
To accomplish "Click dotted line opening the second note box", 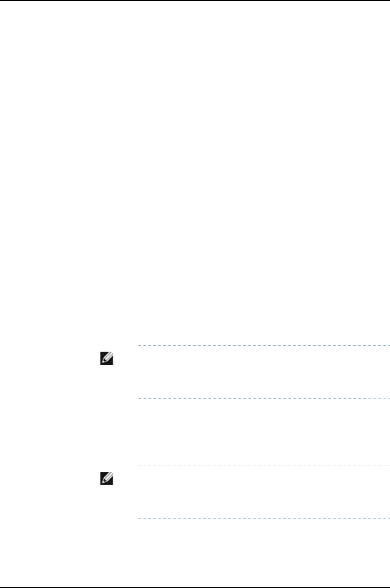I will tap(263, 466).
